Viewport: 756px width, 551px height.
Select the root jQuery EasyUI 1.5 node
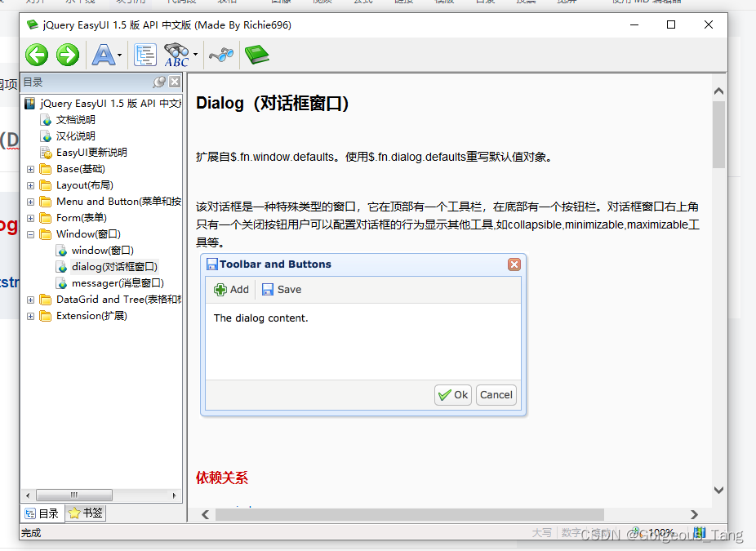pyautogui.click(x=110, y=103)
